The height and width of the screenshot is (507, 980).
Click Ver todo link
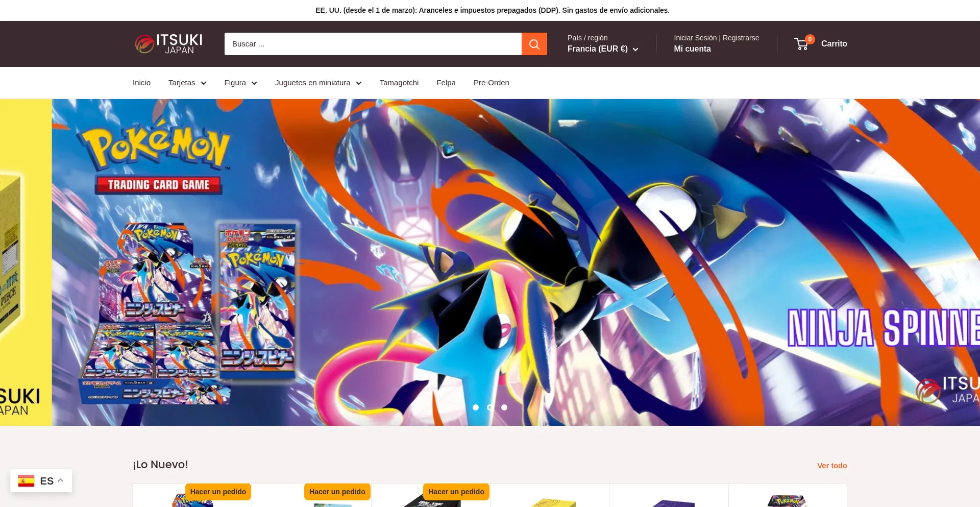pyautogui.click(x=832, y=466)
